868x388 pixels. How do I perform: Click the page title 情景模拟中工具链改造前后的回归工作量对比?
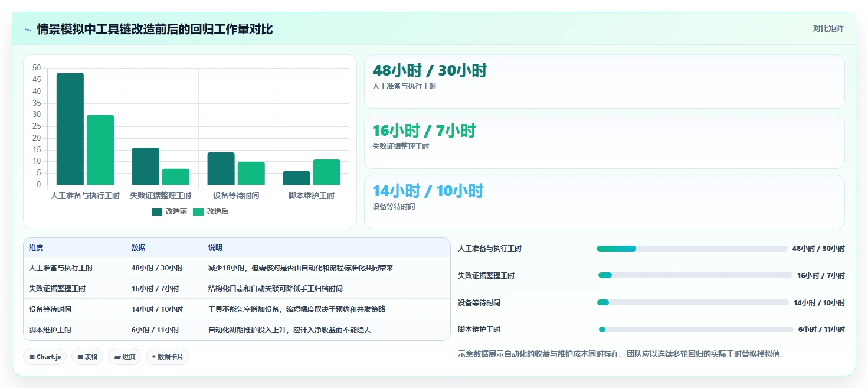[x=155, y=29]
